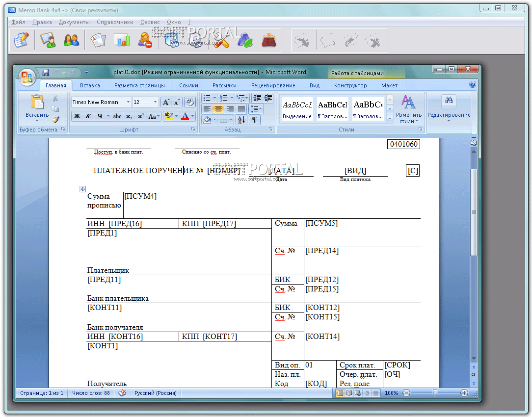This screenshot has height=417, width=532.
Task: Toggle Bold (Ж) formatting
Action: tap(77, 116)
